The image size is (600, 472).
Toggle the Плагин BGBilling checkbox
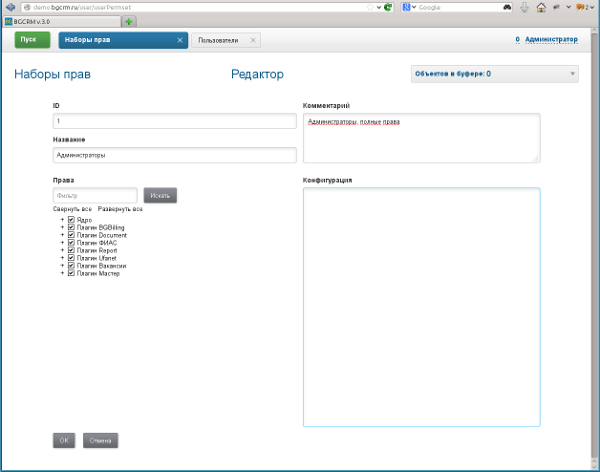click(x=71, y=228)
